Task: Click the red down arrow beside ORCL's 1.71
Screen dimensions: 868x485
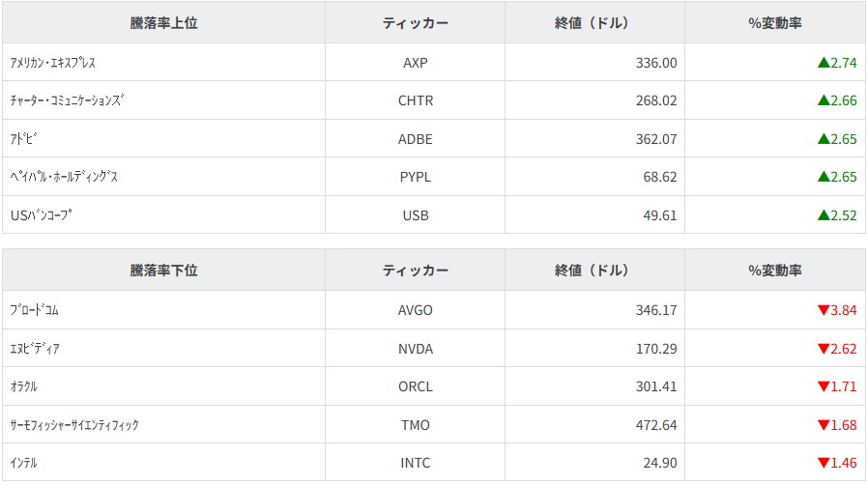Action: coord(823,386)
